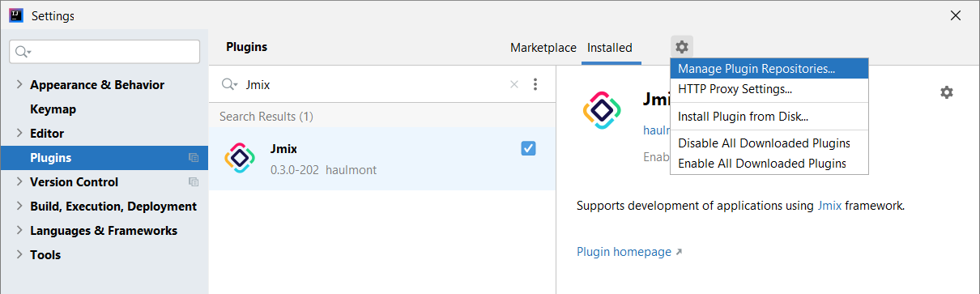
Task: Disable the Jmix plugin checkbox
Action: (528, 147)
